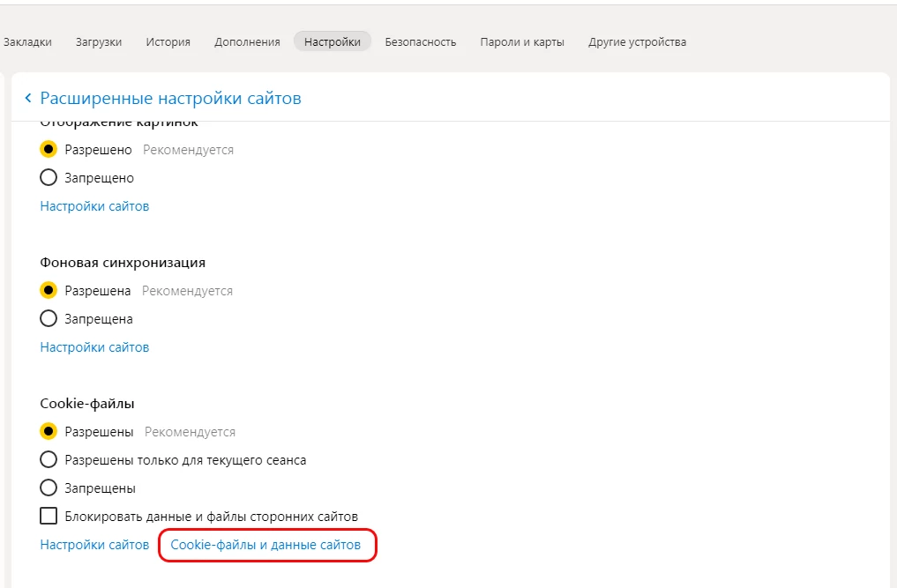The height and width of the screenshot is (588, 897).
Task: Go to the Безопасность tab
Action: (420, 41)
